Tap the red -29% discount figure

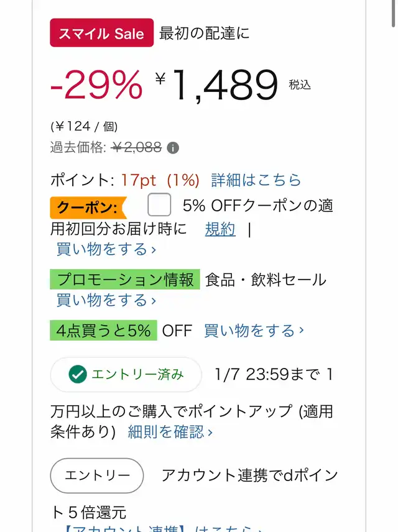[x=96, y=85]
